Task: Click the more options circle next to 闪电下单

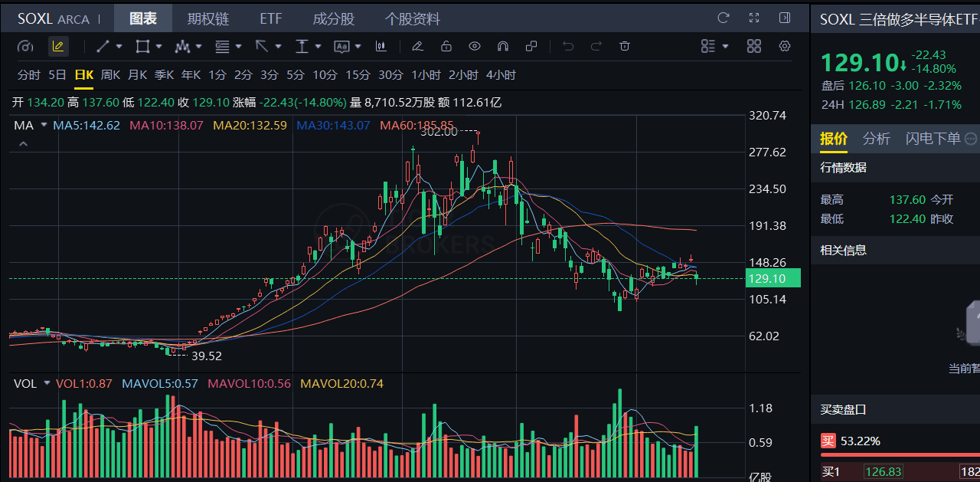Action: pyautogui.click(x=971, y=139)
